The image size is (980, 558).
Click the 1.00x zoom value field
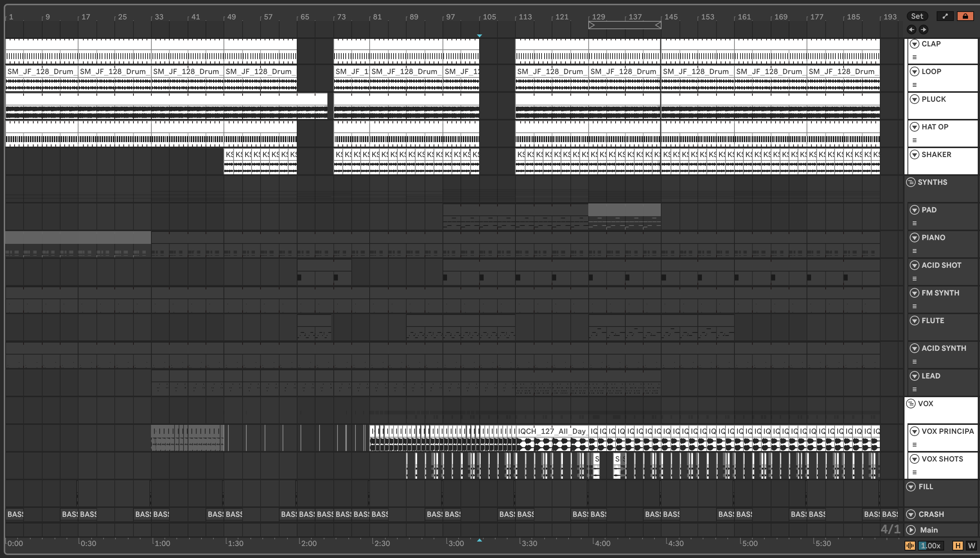(931, 546)
